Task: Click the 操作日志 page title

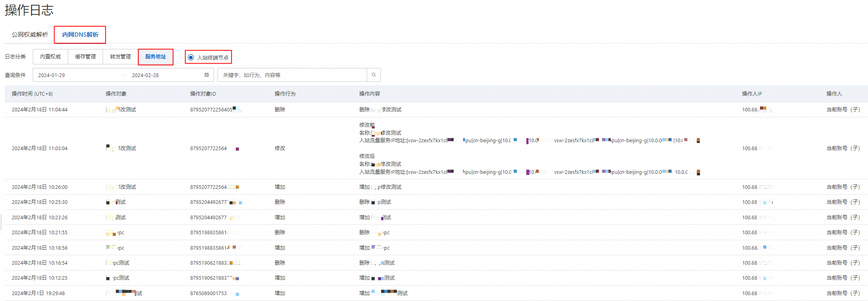Action: 29,10
